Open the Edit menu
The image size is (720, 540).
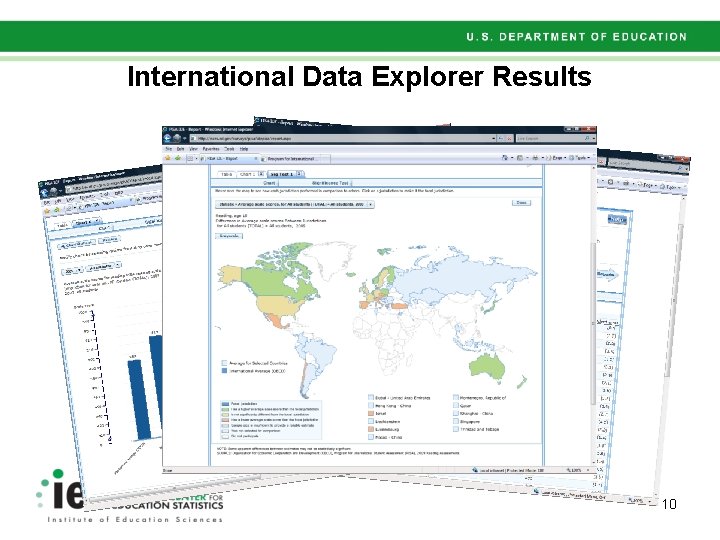[180, 149]
